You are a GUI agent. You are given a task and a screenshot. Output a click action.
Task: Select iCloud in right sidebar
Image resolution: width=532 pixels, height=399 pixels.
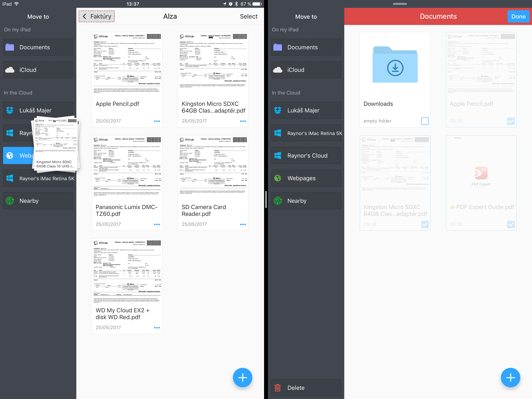(x=306, y=70)
